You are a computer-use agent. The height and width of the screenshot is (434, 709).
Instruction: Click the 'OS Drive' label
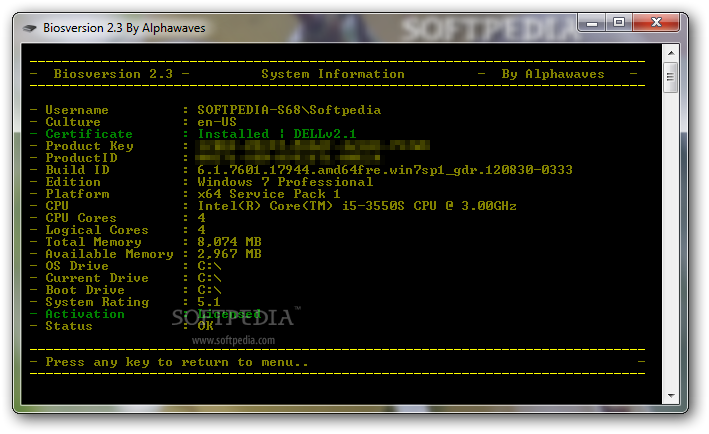click(x=77, y=266)
